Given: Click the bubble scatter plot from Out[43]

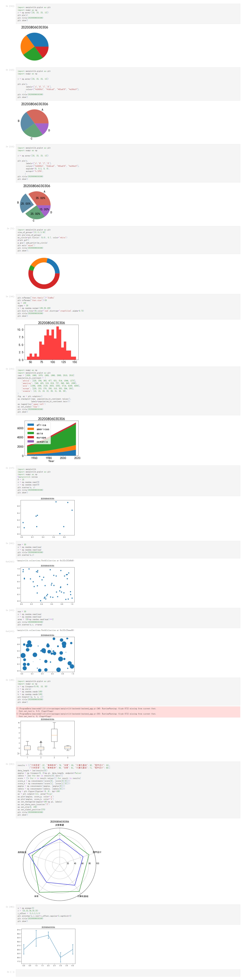Looking at the screenshot, I should coord(46,654).
